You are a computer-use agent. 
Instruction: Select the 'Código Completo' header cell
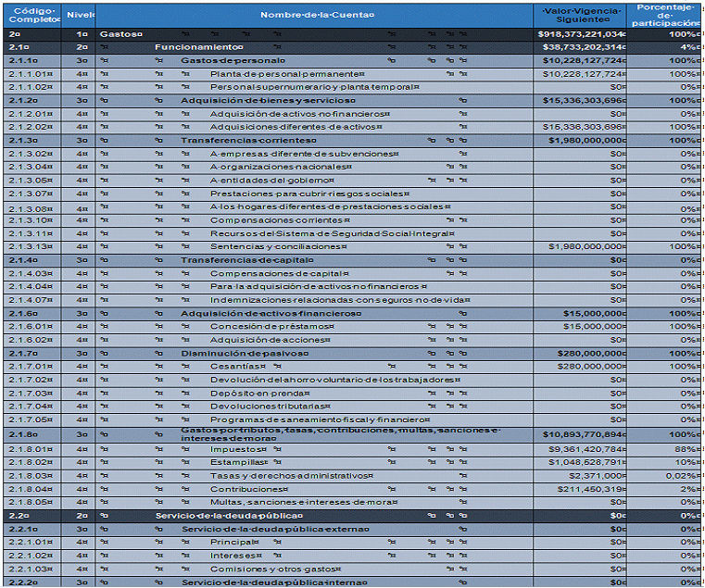(32, 16)
